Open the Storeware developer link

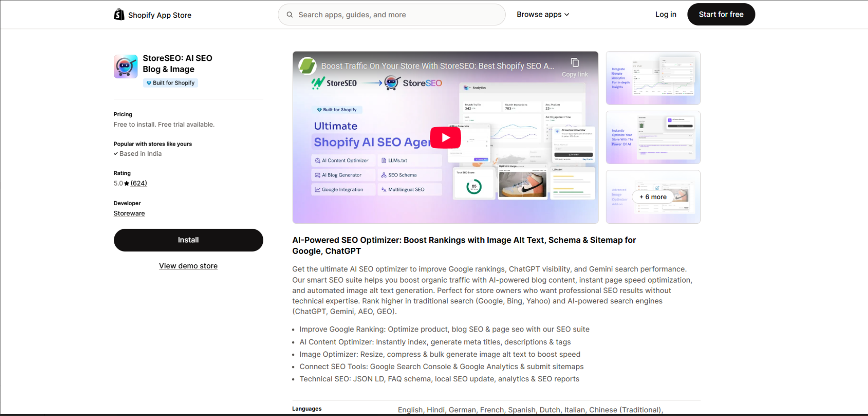coord(129,213)
